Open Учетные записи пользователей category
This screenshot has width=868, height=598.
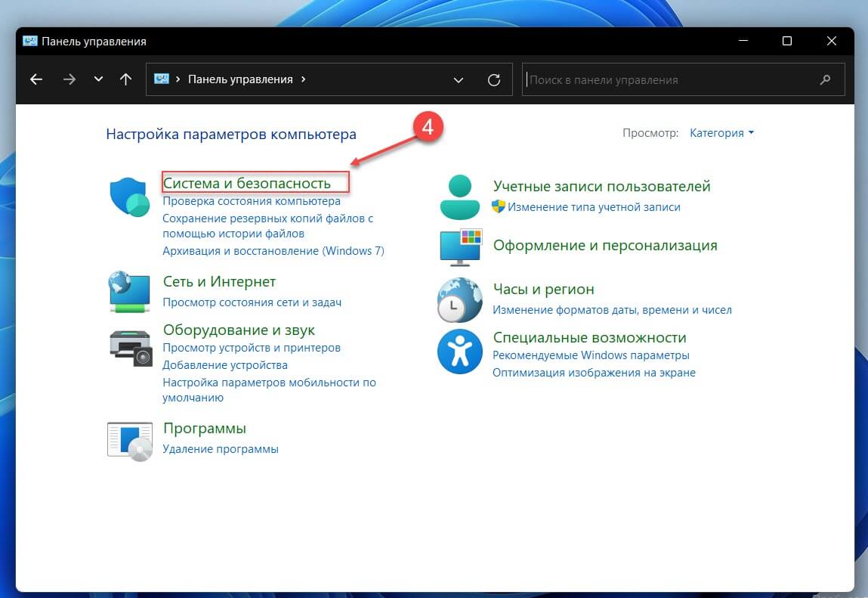click(602, 186)
